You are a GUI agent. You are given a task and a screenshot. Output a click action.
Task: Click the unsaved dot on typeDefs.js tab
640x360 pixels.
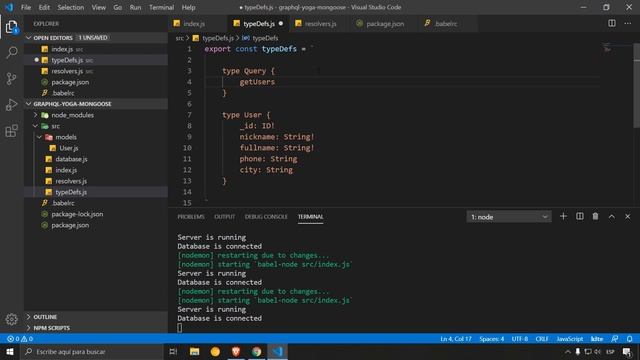(x=281, y=24)
